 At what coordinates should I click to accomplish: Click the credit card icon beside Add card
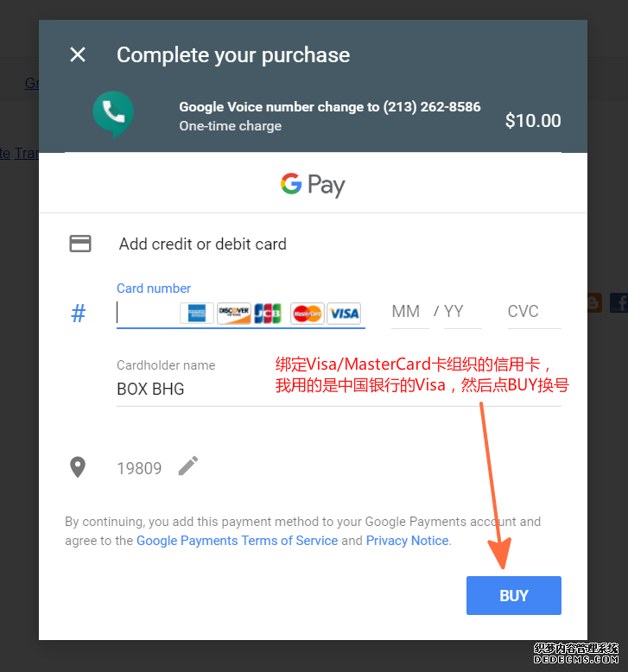[x=80, y=244]
